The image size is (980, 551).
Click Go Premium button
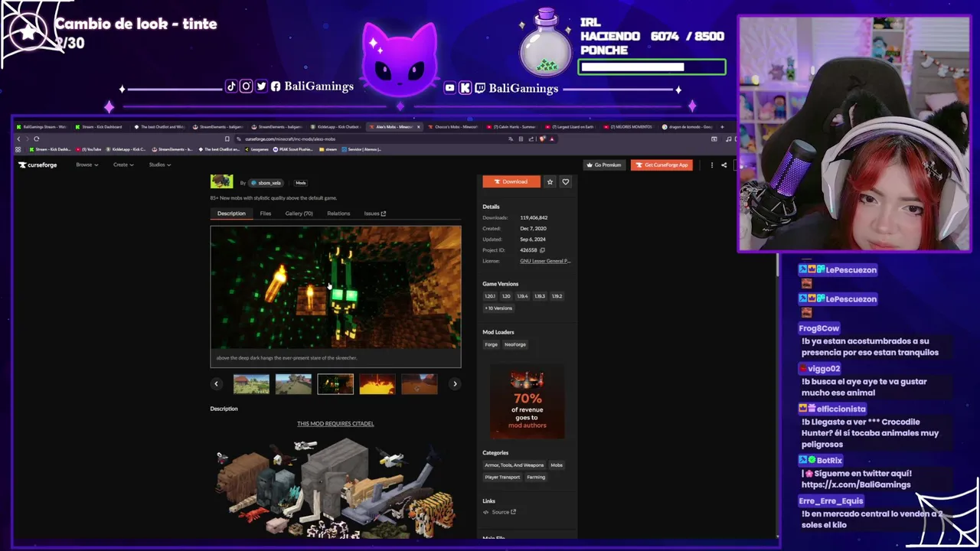click(604, 165)
